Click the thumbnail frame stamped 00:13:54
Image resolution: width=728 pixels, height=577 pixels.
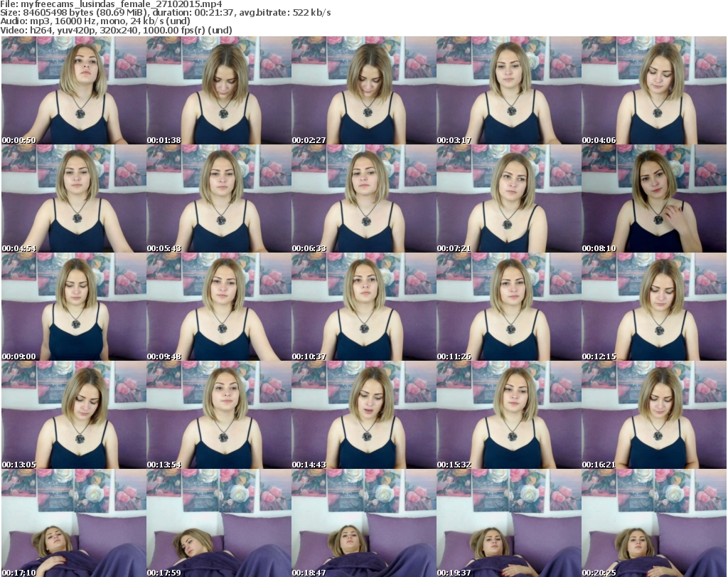tap(219, 415)
